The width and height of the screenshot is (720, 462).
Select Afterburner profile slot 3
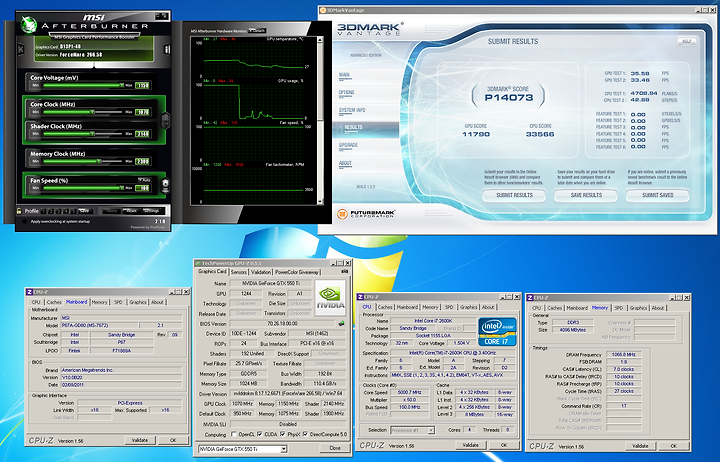(x=58, y=211)
